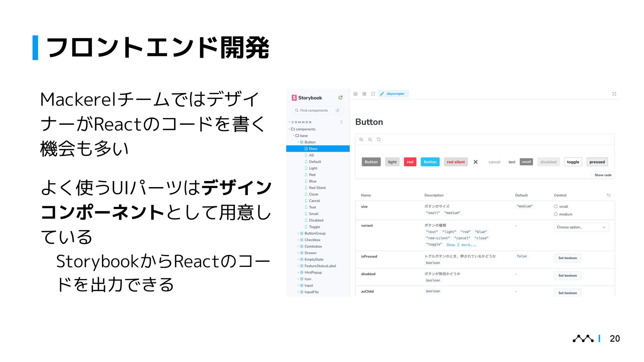The image size is (644, 362).
Task: Set boolean for disabled
Action: pos(568,276)
